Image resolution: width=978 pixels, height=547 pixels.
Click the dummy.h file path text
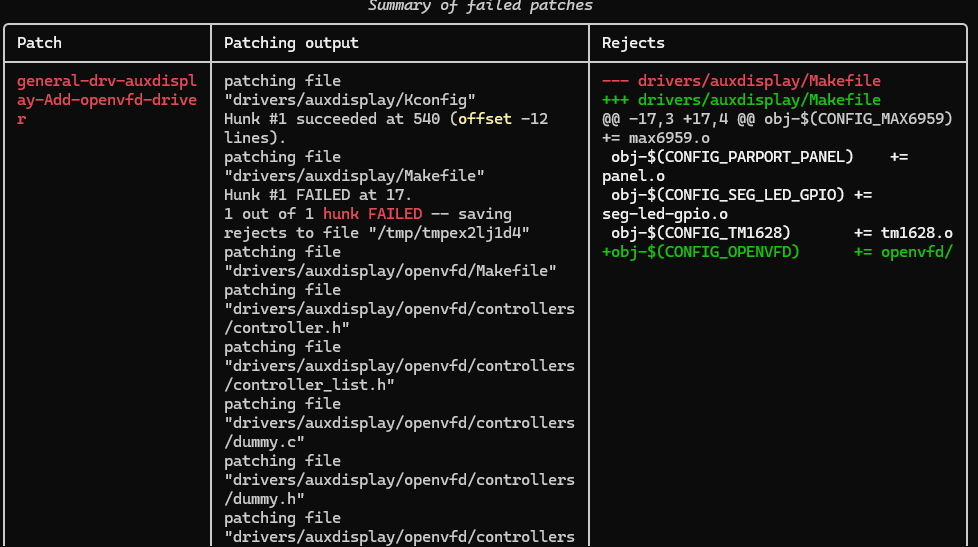coord(399,490)
